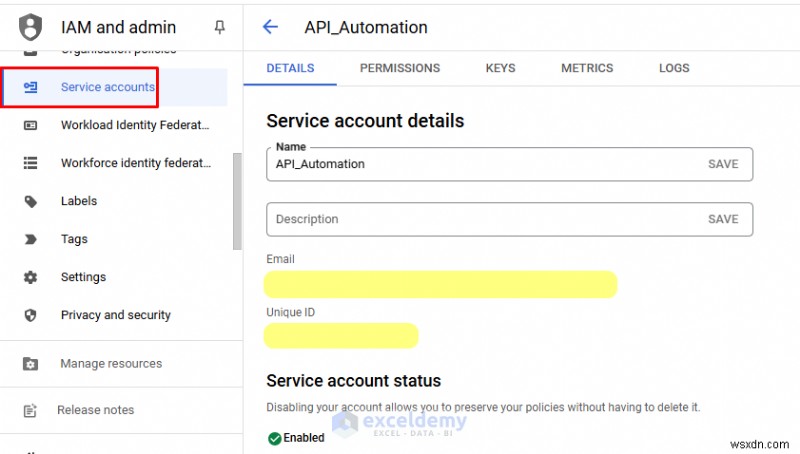
Task: Click the Manage resources folder icon
Action: coord(30,364)
